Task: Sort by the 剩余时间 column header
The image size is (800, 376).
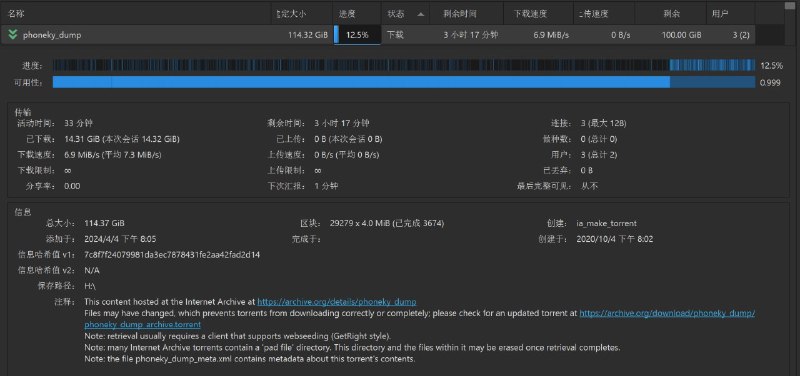Action: point(466,14)
